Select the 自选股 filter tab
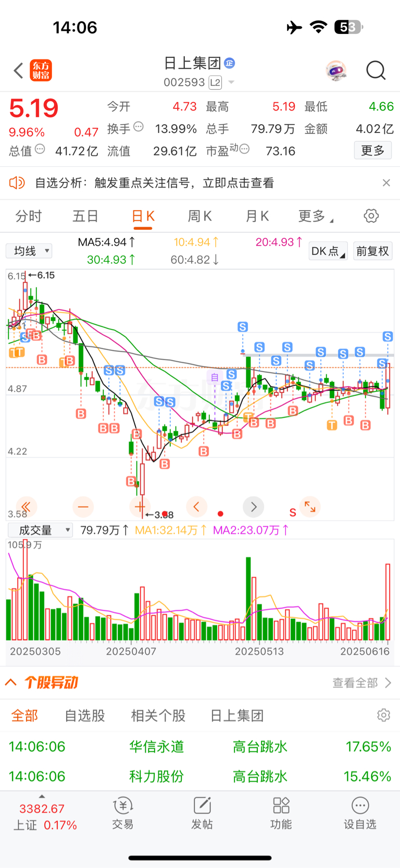Screen dimensions: 400x868 [85, 716]
